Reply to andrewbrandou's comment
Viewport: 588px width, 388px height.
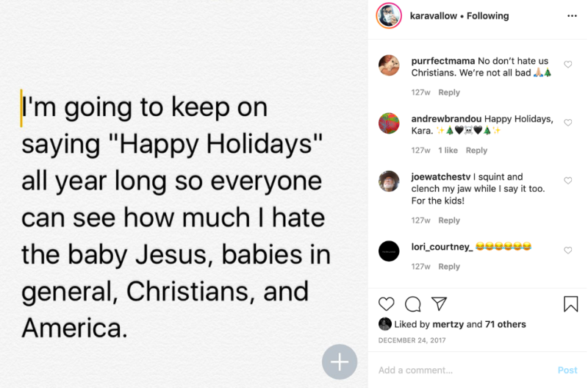476,151
